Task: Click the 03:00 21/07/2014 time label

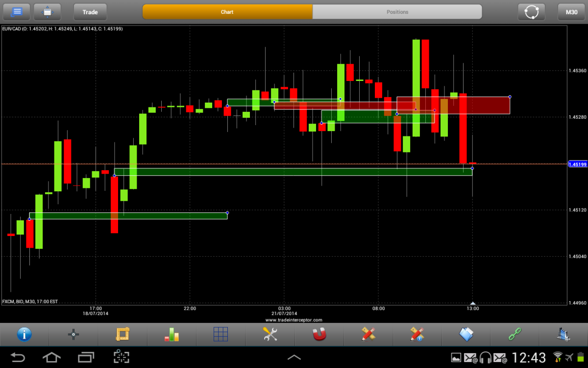Action: point(284,311)
